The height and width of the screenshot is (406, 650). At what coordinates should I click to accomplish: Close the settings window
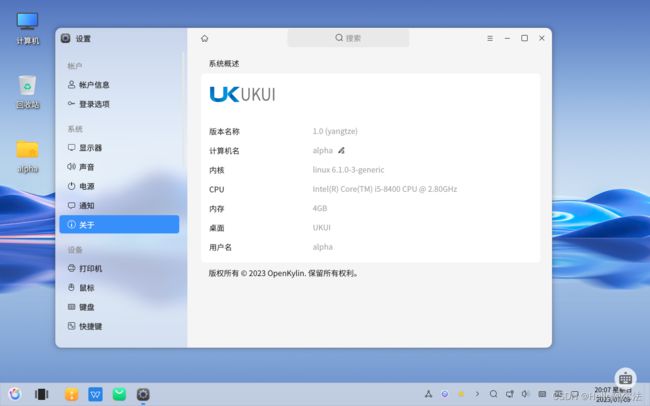tap(542, 38)
